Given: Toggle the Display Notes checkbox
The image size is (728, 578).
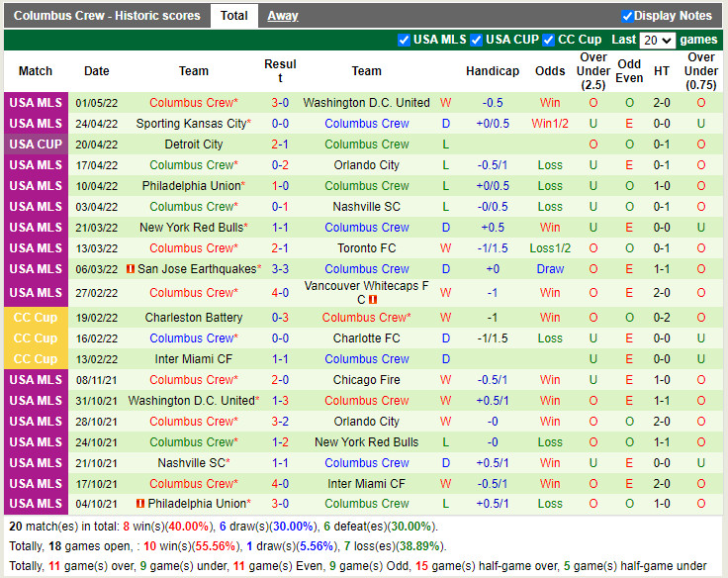Looking at the screenshot, I should [x=627, y=16].
